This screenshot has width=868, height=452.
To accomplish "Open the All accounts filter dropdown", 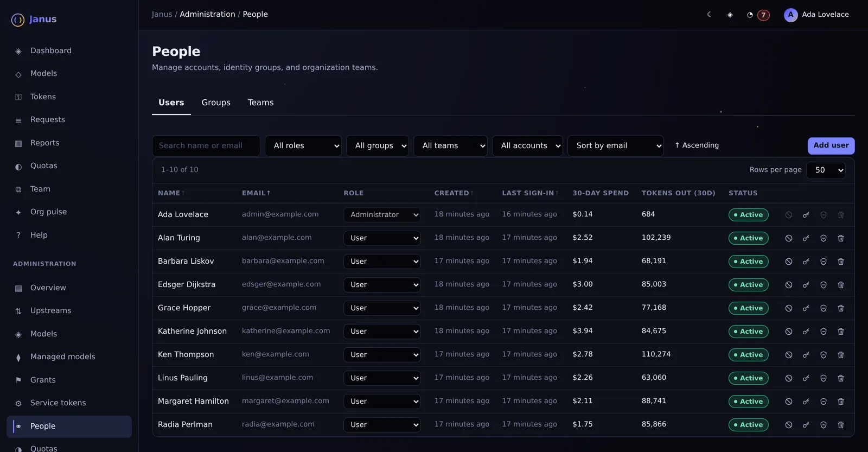I will click(x=527, y=145).
